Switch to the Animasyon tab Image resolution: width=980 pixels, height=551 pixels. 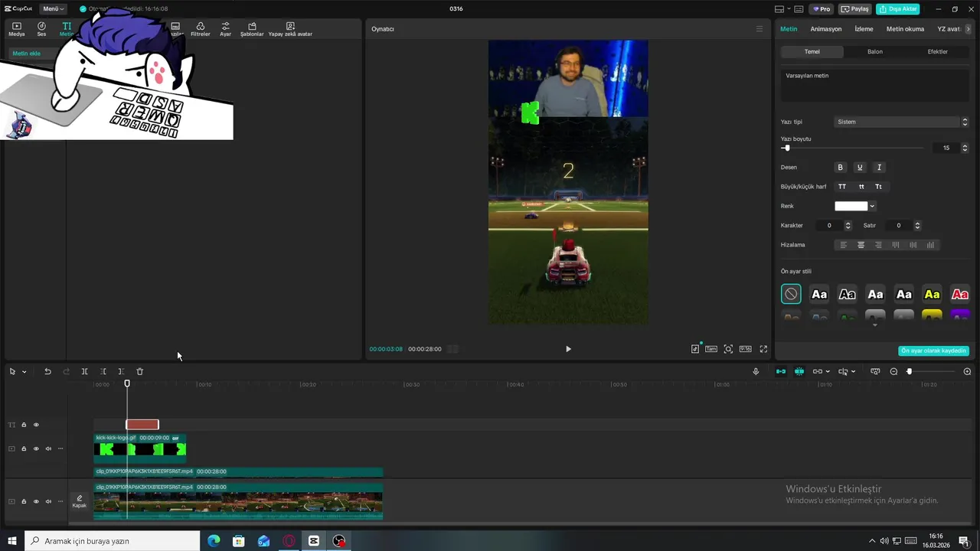[x=826, y=29]
